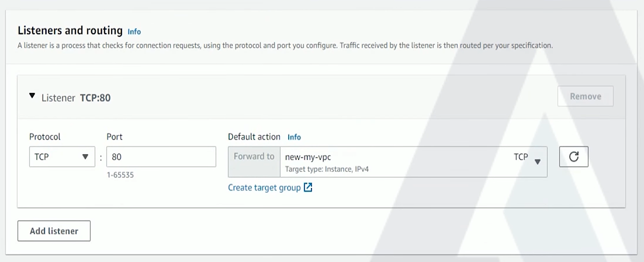Click the Port field label
The height and width of the screenshot is (262, 644).
115,137
